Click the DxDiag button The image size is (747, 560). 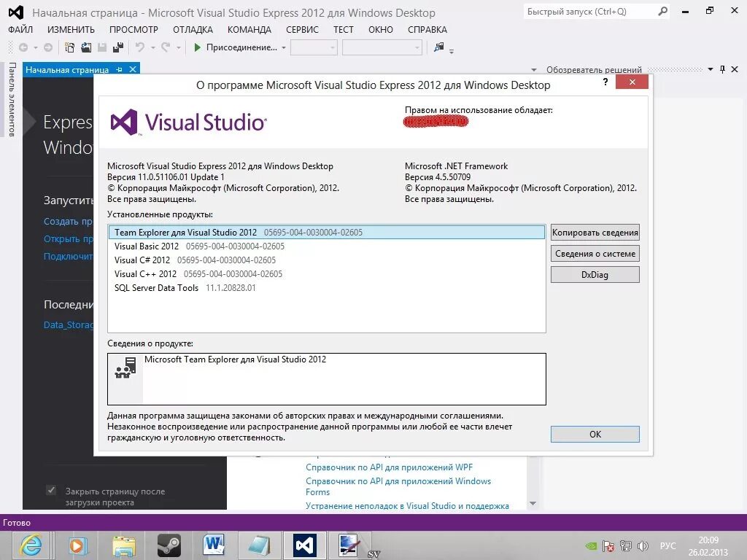coord(595,274)
